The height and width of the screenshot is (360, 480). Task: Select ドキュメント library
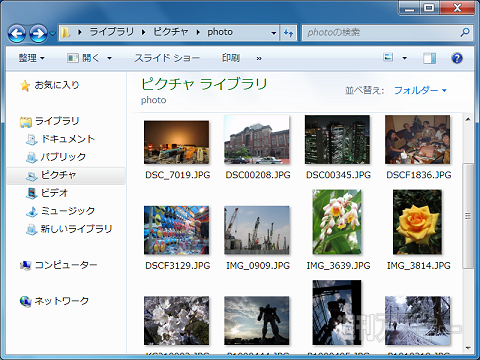(68, 139)
